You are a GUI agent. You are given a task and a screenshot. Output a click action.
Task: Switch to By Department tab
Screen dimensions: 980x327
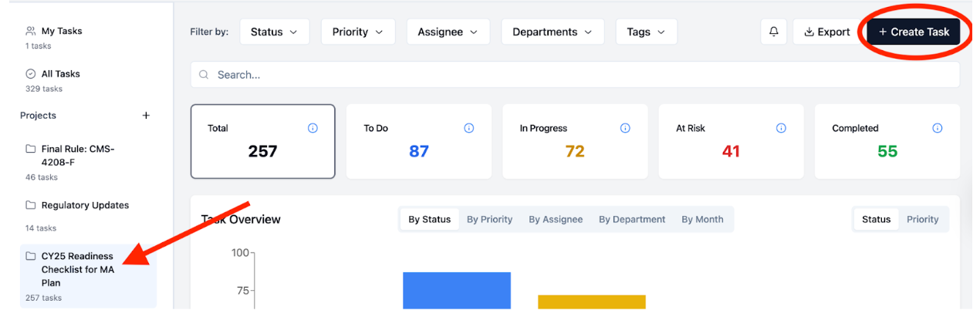(x=632, y=219)
